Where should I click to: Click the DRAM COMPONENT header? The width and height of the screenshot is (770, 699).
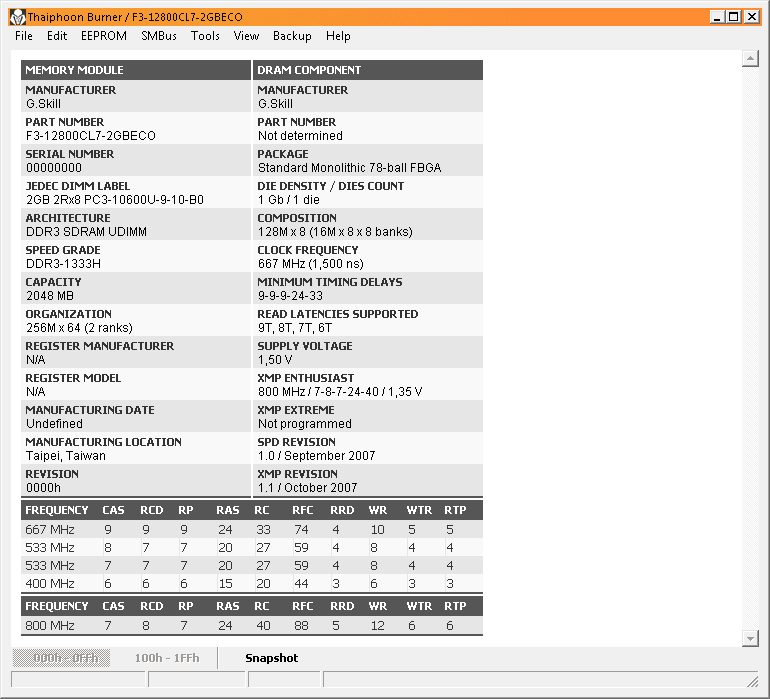tap(368, 70)
